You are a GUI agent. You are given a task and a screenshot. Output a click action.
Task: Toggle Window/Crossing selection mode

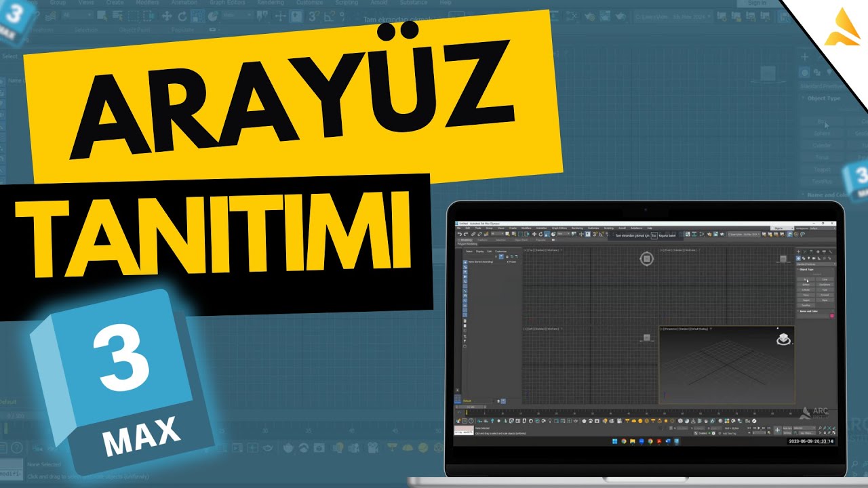pyautogui.click(x=527, y=235)
